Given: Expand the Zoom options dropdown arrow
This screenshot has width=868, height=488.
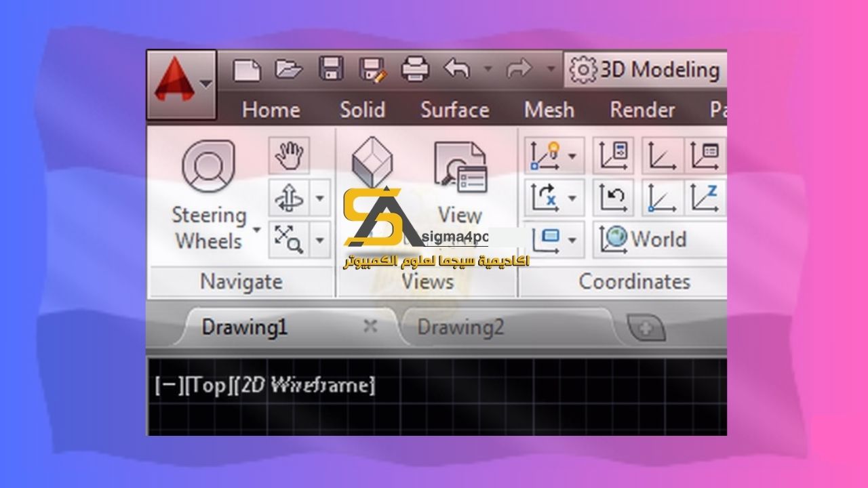Looking at the screenshot, I should (x=320, y=240).
